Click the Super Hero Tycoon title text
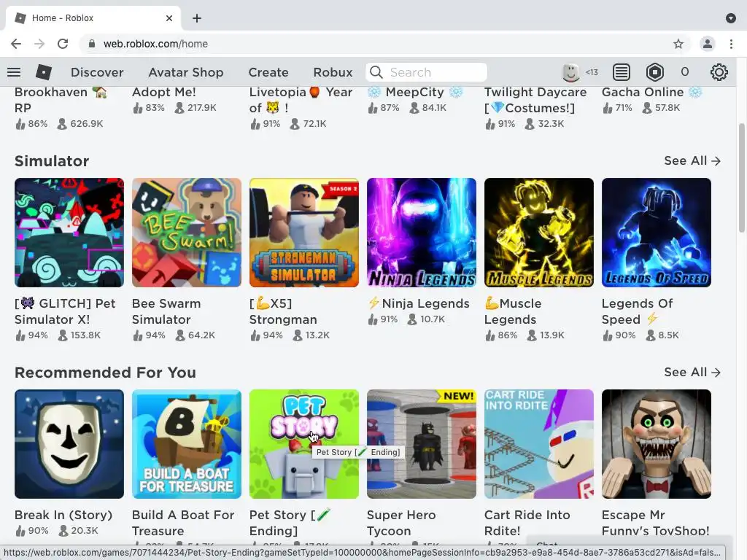This screenshot has width=747, height=560. tap(401, 523)
